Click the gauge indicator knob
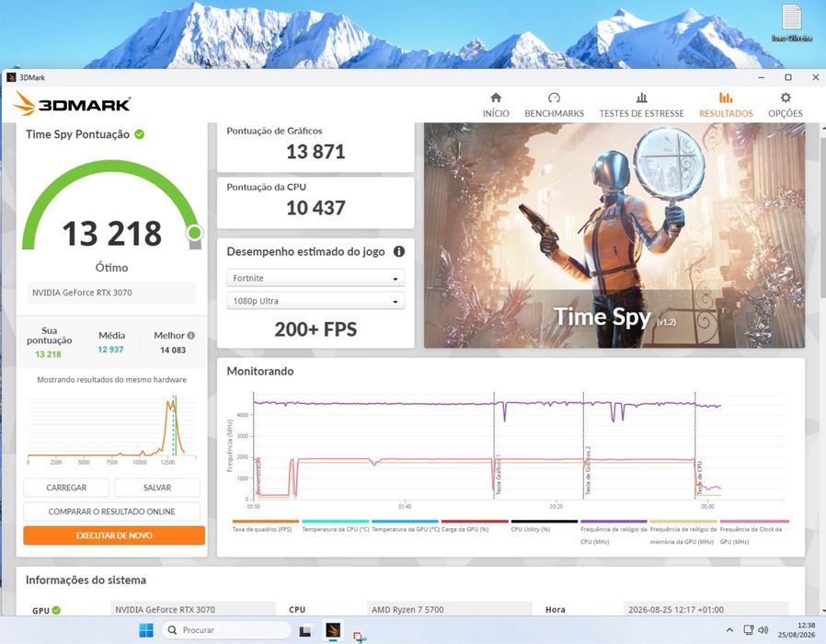 pos(194,233)
